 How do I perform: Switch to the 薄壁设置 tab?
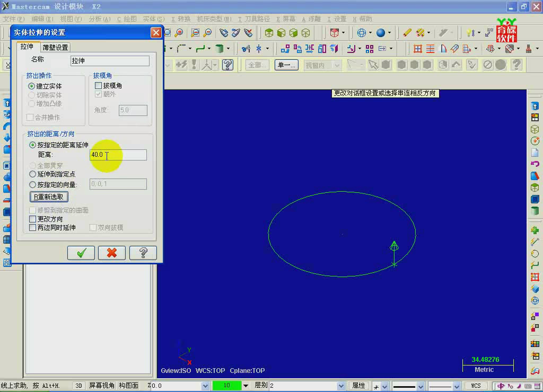click(55, 47)
